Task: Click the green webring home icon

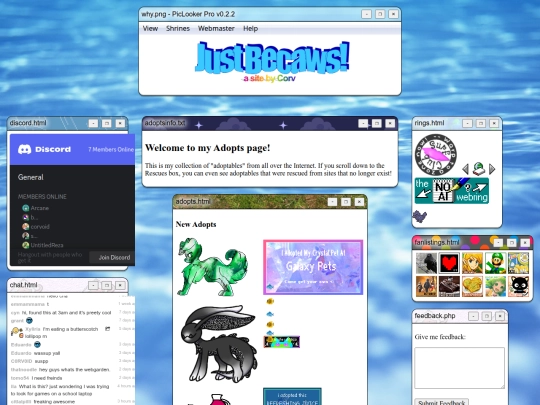Action: click(x=478, y=169)
